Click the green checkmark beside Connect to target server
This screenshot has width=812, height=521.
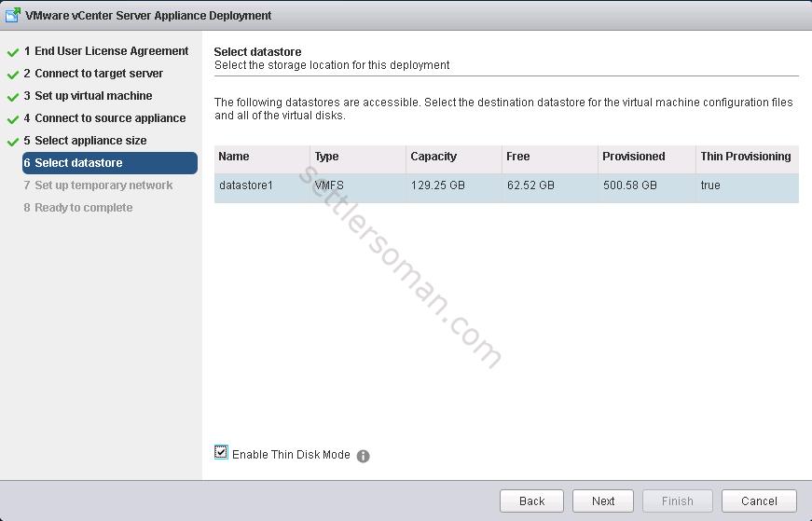click(13, 75)
